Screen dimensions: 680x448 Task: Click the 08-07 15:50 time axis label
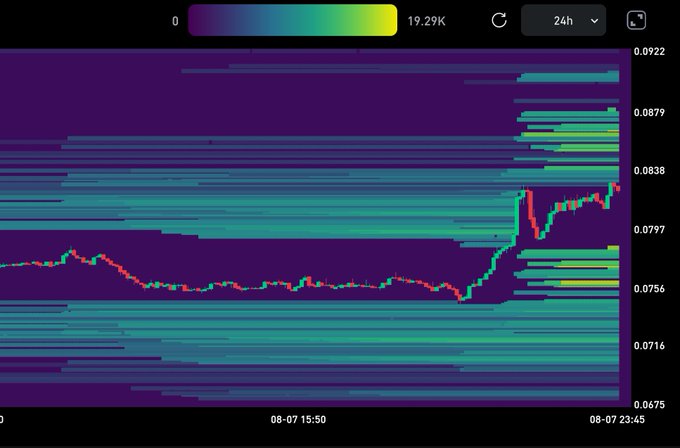click(298, 419)
